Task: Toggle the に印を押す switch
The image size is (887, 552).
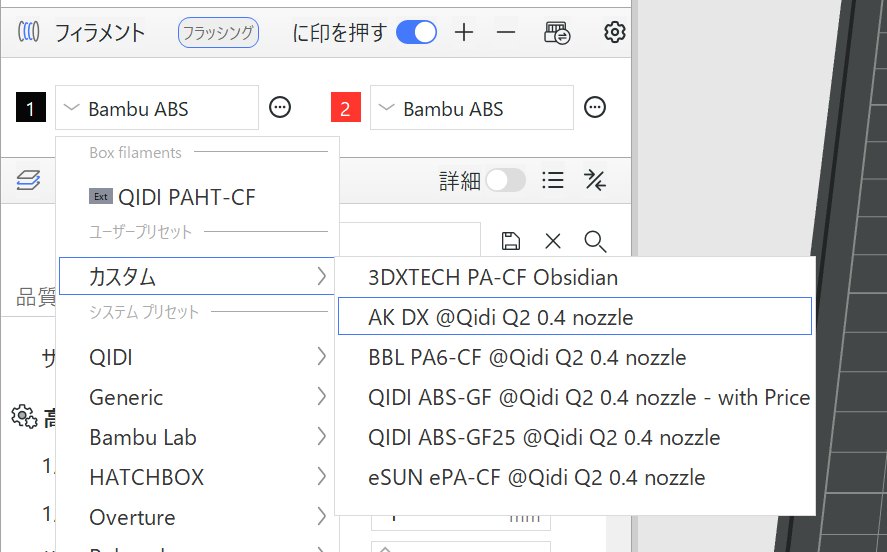Action: coord(416,33)
